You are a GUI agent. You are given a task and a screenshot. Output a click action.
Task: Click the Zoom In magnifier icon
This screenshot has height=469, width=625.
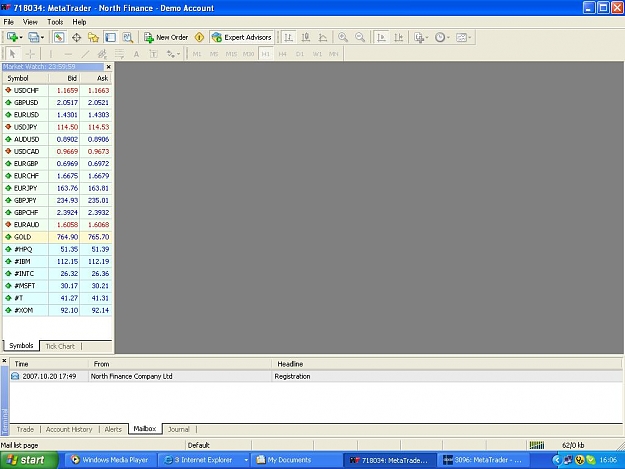tap(343, 37)
